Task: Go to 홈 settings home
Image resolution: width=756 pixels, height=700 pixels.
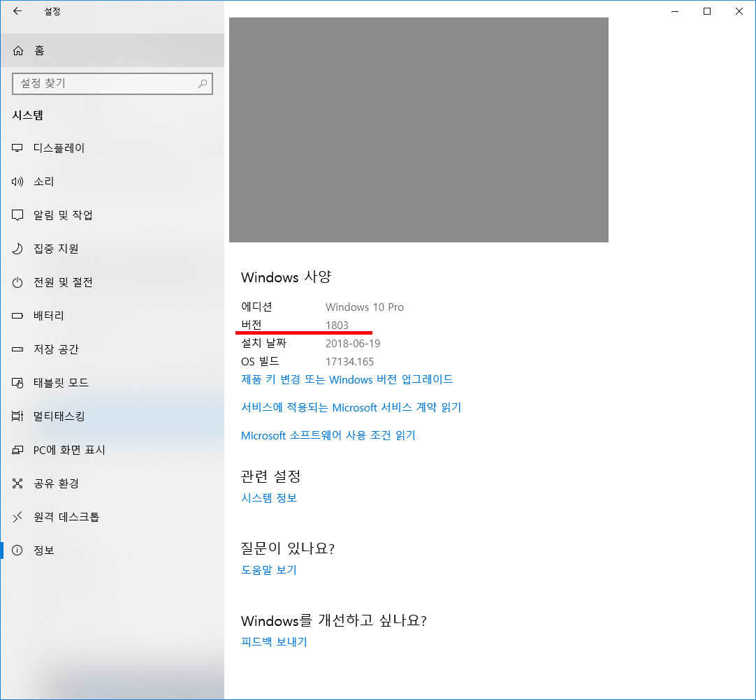Action: (112, 50)
